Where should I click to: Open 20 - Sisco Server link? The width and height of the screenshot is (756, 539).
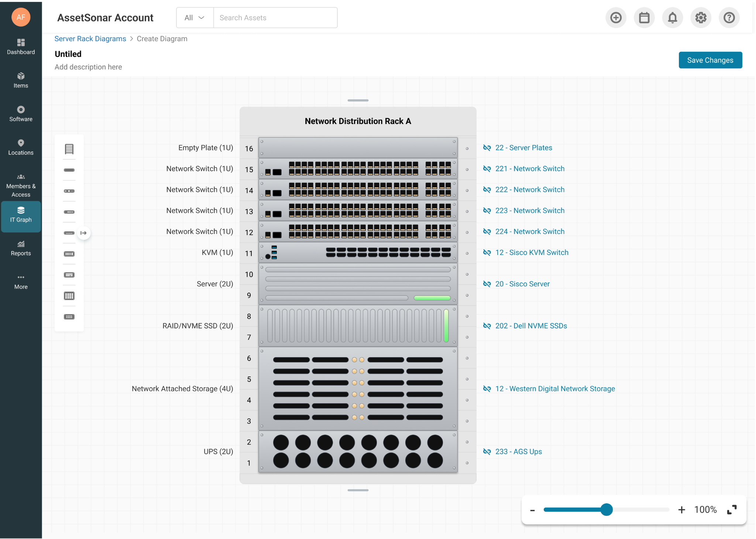coord(522,284)
